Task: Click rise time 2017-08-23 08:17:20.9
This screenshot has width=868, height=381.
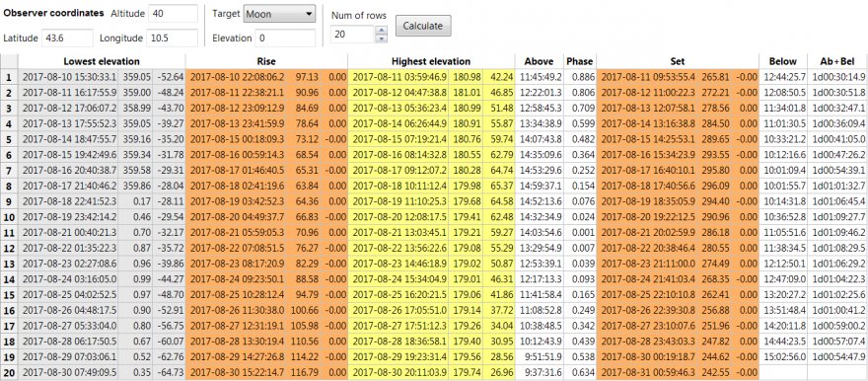Action: (237, 263)
